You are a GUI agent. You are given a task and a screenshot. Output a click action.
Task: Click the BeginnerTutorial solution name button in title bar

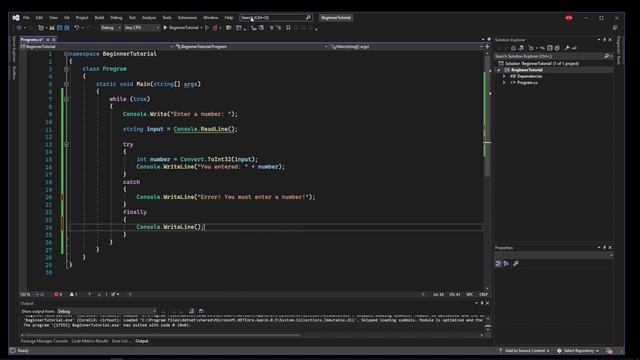pyautogui.click(x=336, y=18)
